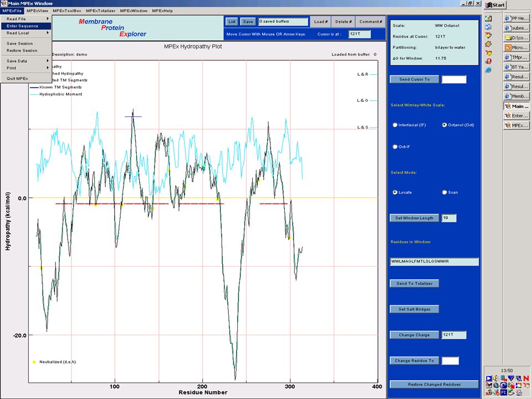Click the Set Window Length button
Screen dimensions: 532x399
415,218
